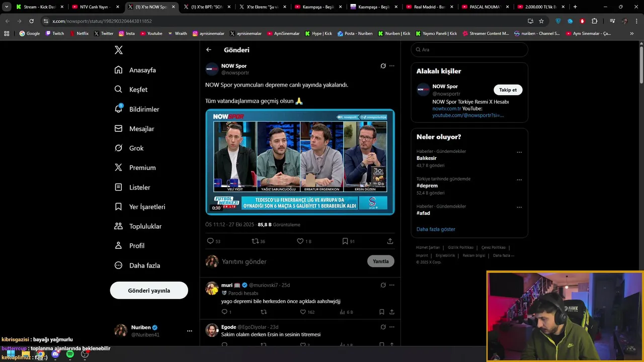
Task: Share the NOW Spor post
Action: pos(390,241)
